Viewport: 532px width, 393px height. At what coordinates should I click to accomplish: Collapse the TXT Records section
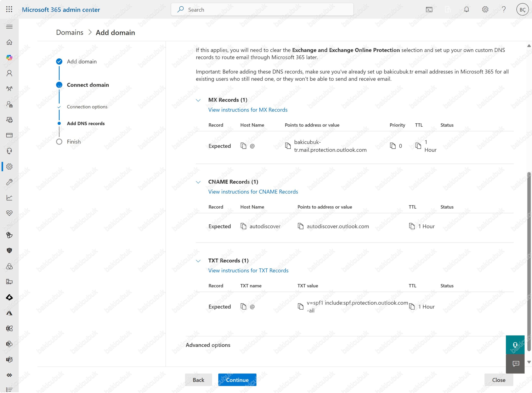(198, 261)
